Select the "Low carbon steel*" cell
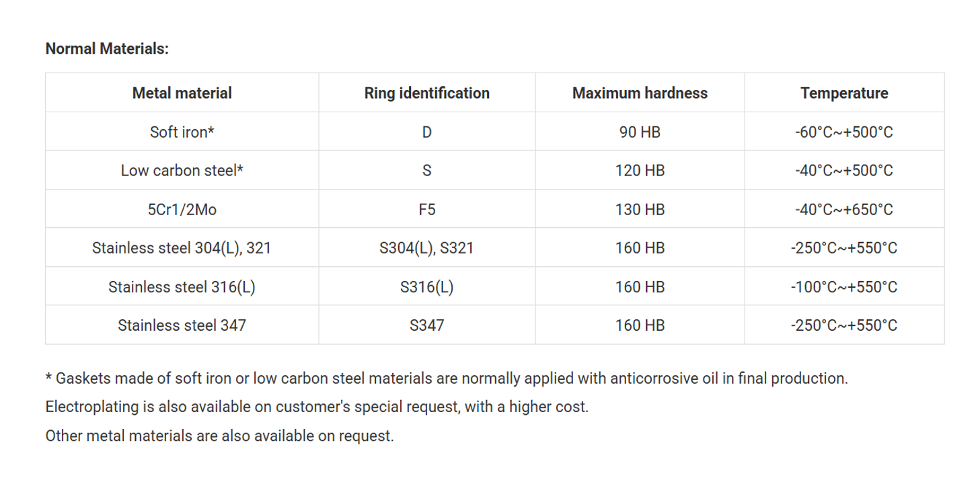980x478 pixels. click(x=182, y=171)
